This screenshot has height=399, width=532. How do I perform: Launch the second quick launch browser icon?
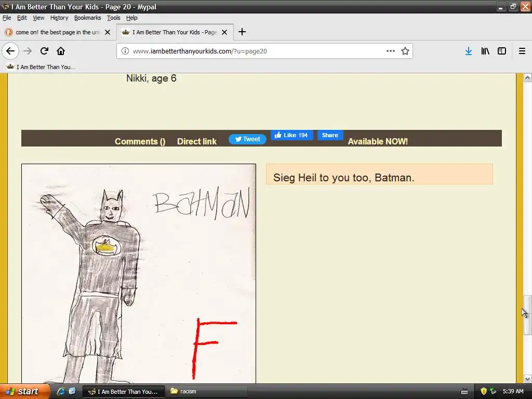tap(72, 391)
